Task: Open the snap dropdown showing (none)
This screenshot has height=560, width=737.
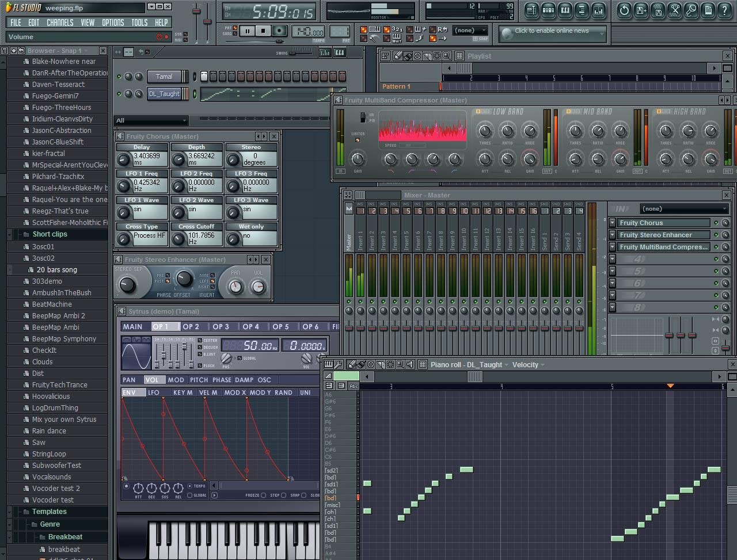Action: coord(470,31)
